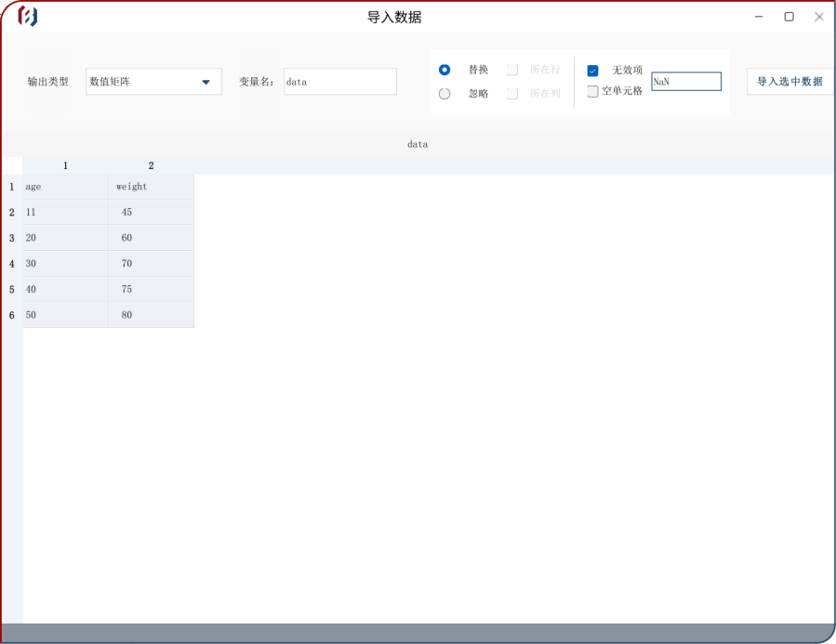Viewport: 836px width, 644px height.
Task: Select row header 5
Action: tap(12, 289)
